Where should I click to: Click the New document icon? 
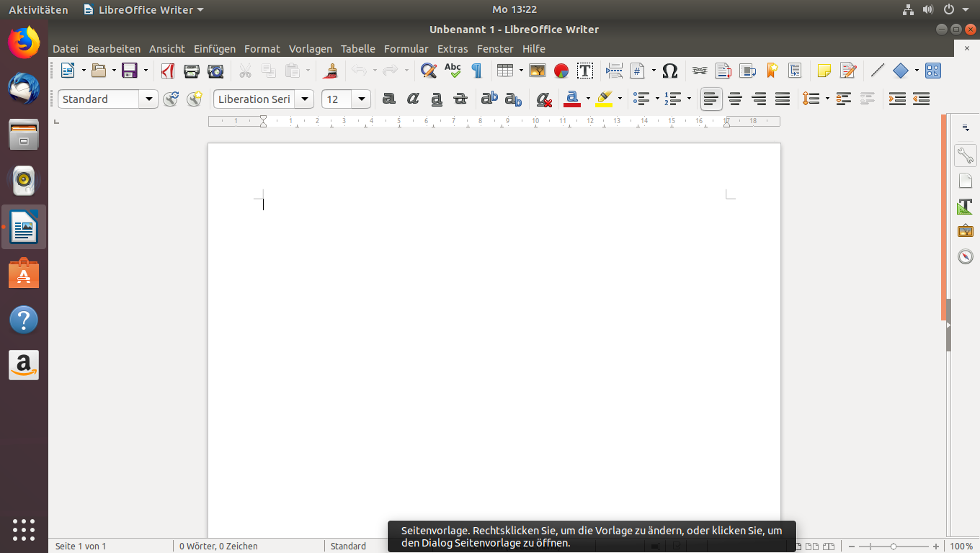[68, 71]
